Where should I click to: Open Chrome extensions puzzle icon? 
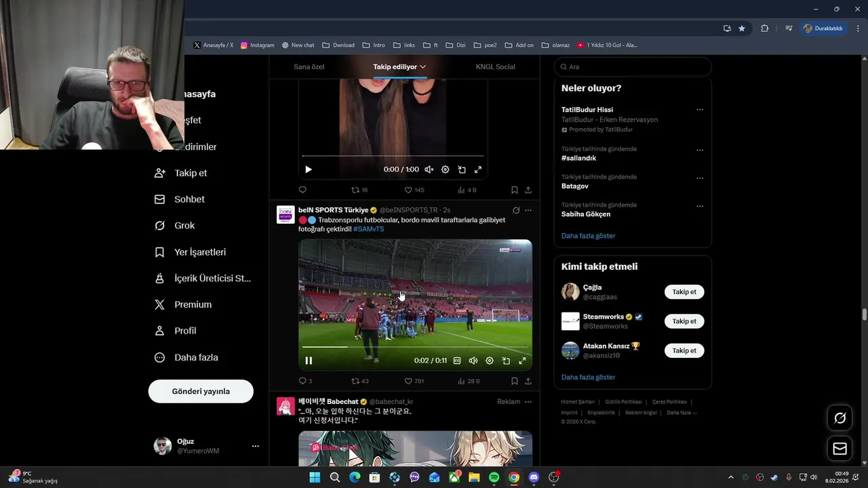765,28
